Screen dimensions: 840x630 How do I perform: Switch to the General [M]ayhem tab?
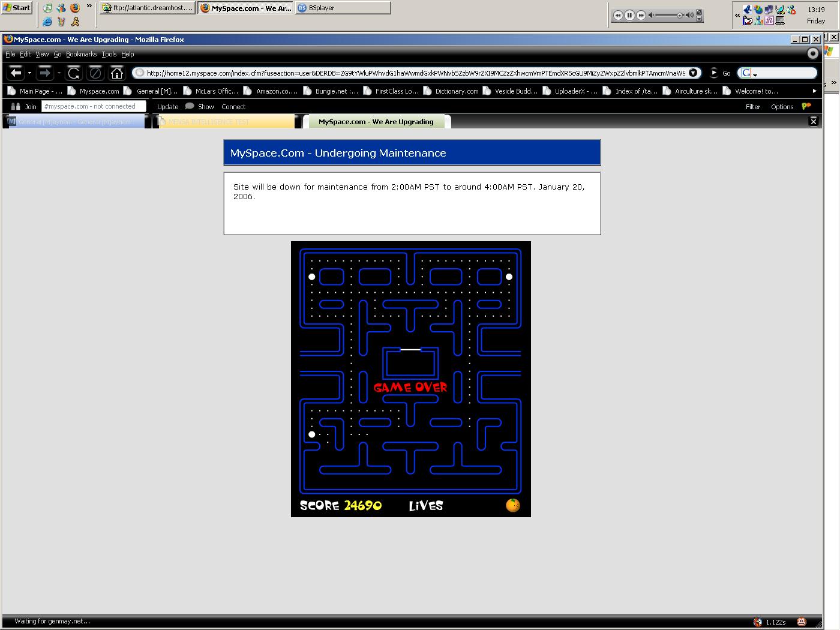[74, 122]
